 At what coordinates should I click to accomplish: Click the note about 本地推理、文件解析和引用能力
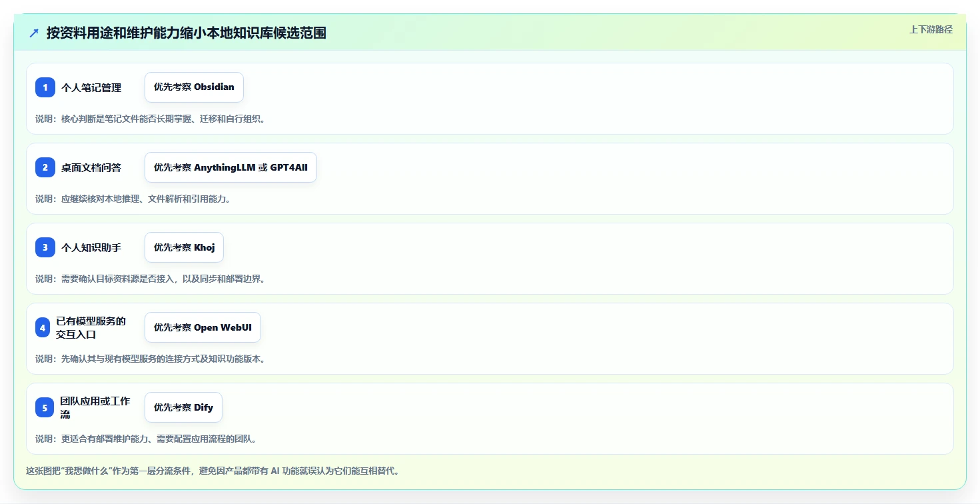pyautogui.click(x=133, y=199)
